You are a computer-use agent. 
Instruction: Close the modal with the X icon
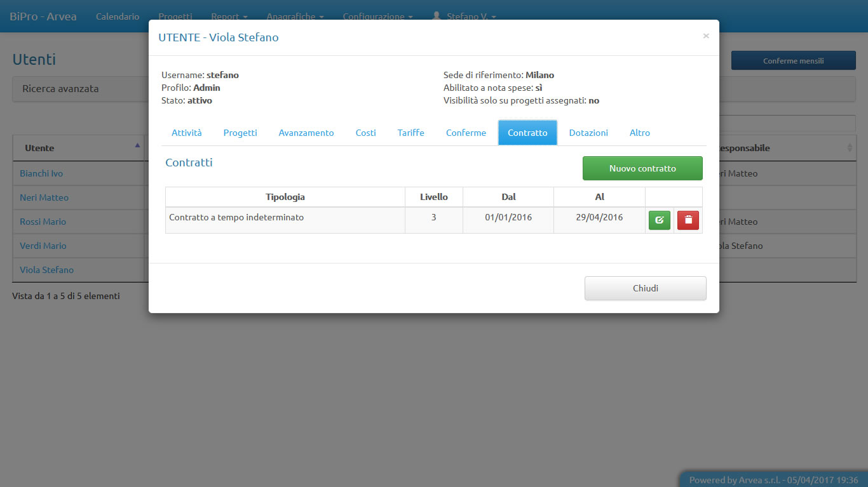click(705, 36)
